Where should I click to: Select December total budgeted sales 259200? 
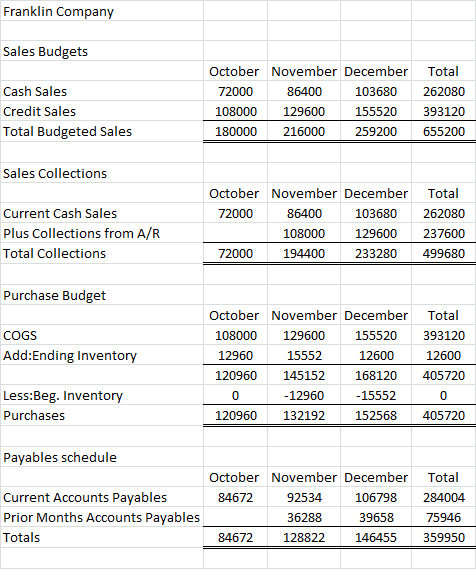coord(376,131)
